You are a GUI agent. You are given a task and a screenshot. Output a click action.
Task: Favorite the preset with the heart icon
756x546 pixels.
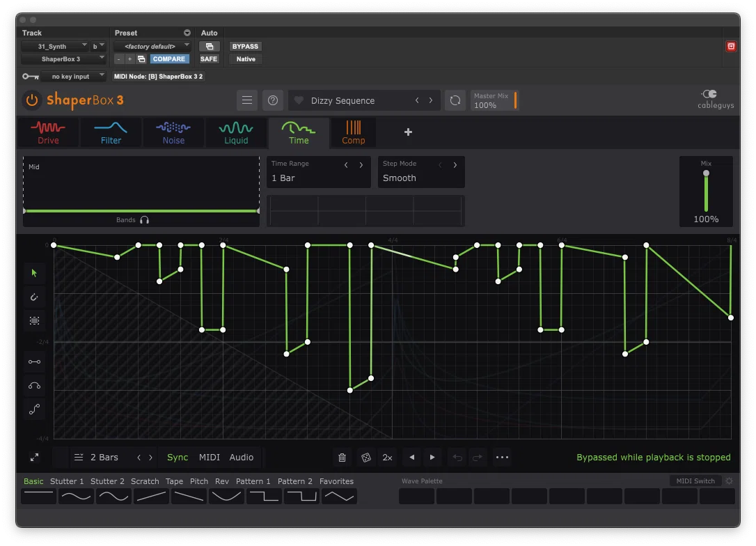299,100
